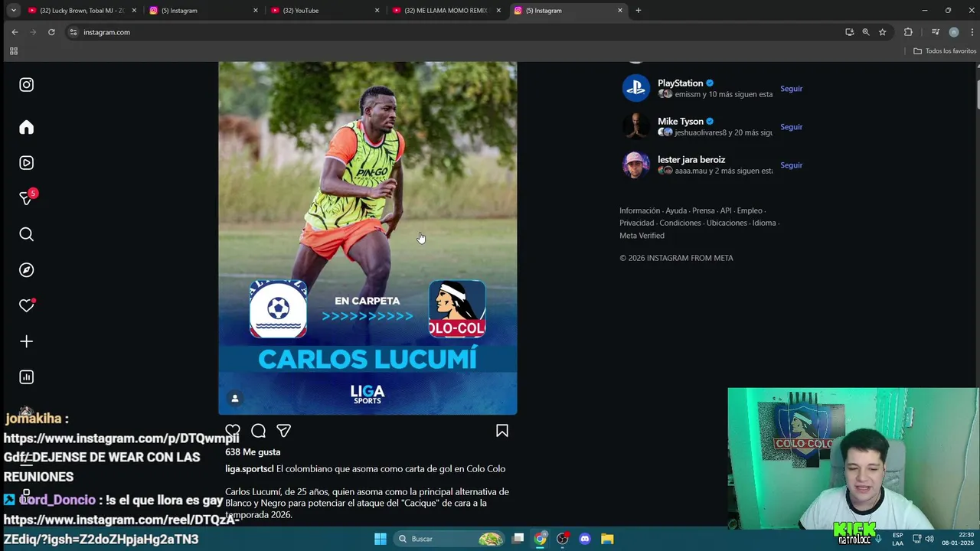Open the Extensions puzzle icon
Image resolution: width=980 pixels, height=551 pixels.
908,32
